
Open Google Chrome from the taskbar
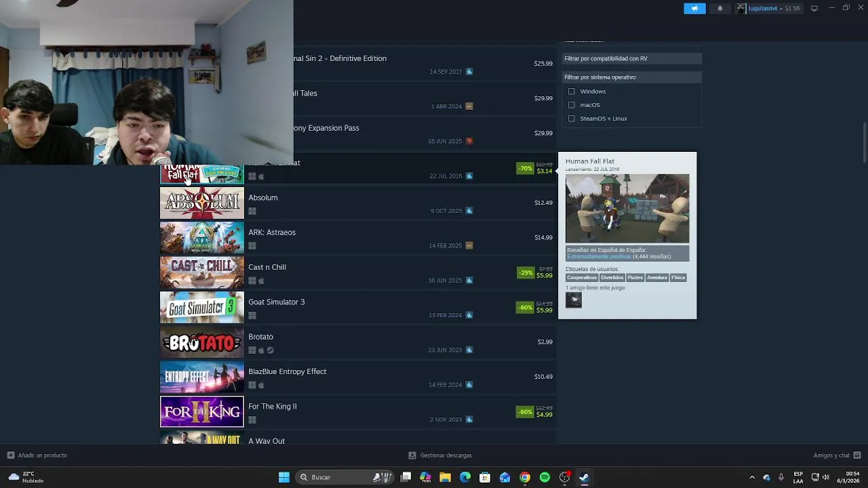pyautogui.click(x=525, y=477)
